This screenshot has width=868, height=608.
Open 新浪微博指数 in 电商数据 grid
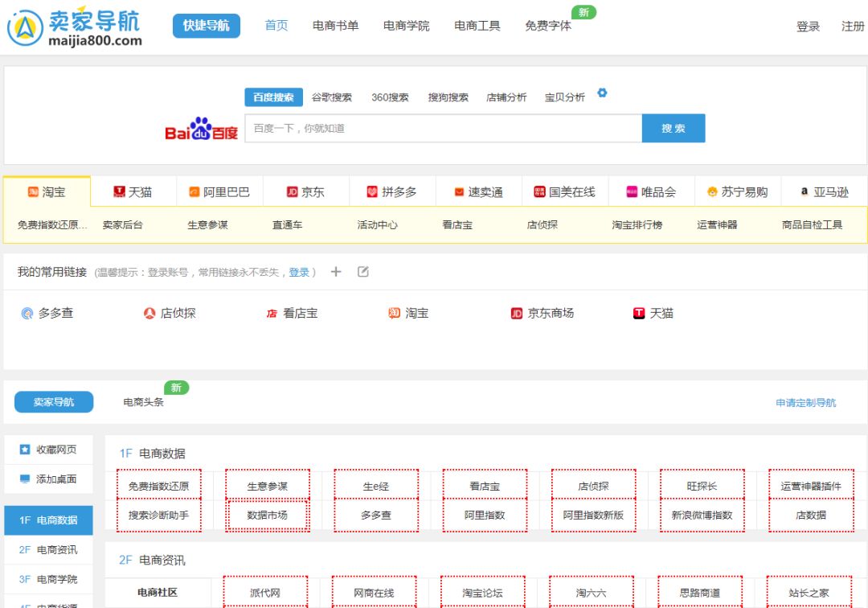tap(702, 515)
